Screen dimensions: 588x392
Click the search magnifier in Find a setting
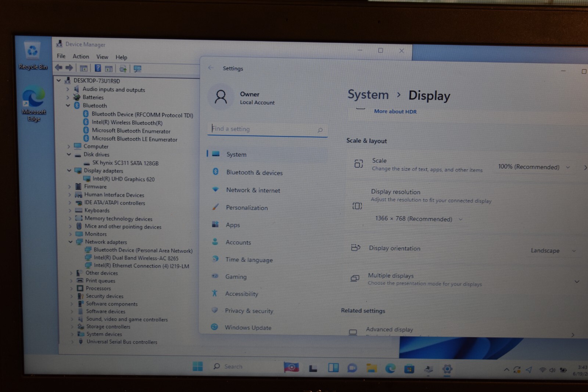(x=320, y=130)
